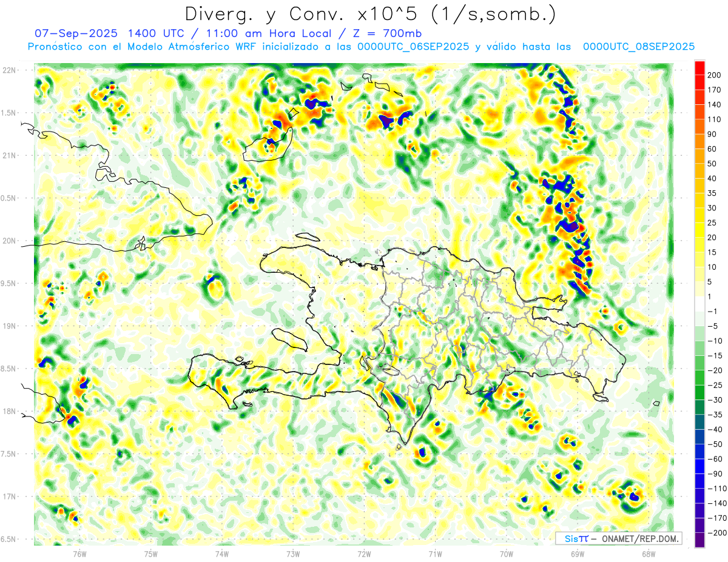Click the 76W longitude axis label
Image resolution: width=728 pixels, height=562 pixels.
click(79, 553)
